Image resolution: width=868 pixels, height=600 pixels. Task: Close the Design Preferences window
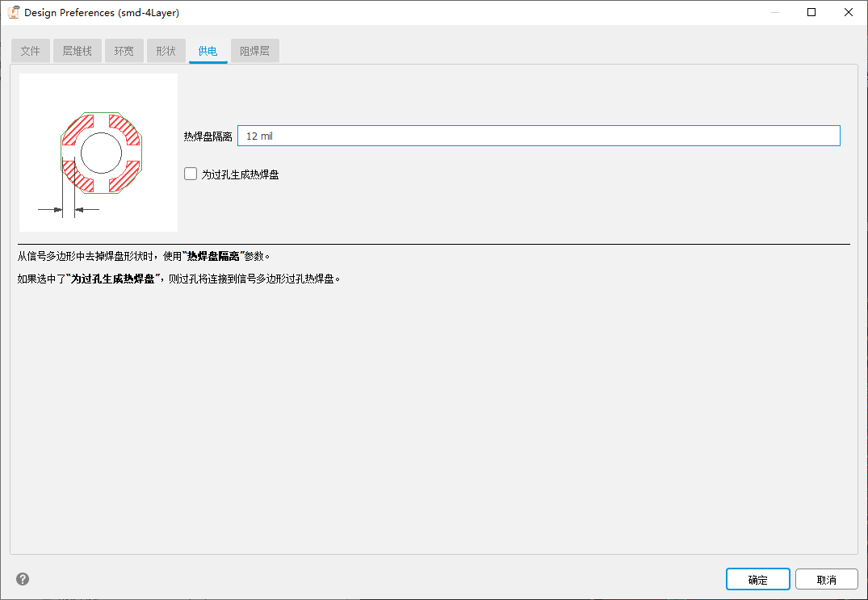pos(848,12)
